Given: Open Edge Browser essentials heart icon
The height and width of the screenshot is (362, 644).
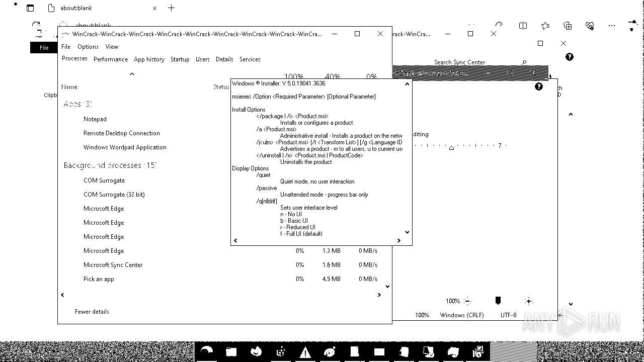Looking at the screenshot, I should (x=590, y=26).
